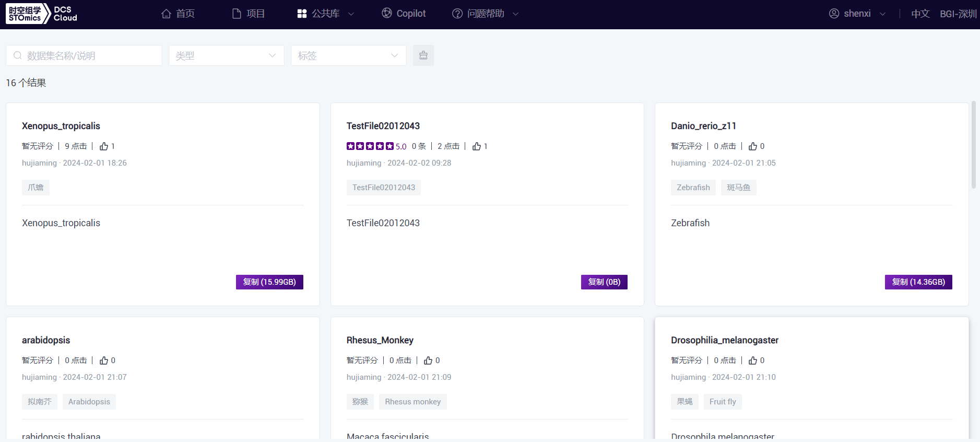This screenshot has height=442, width=980.
Task: Click the 16 个结果 result count text
Action: coord(26,83)
